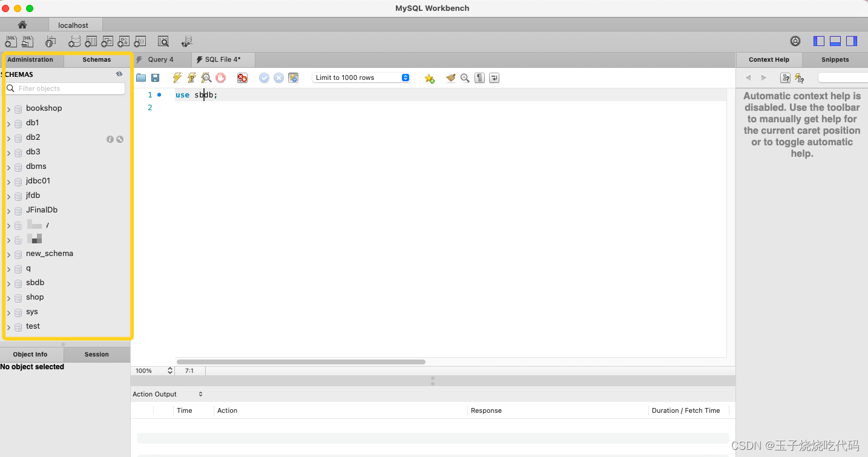Commit the current transaction
Image resolution: width=868 pixels, height=457 pixels.
[x=264, y=77]
